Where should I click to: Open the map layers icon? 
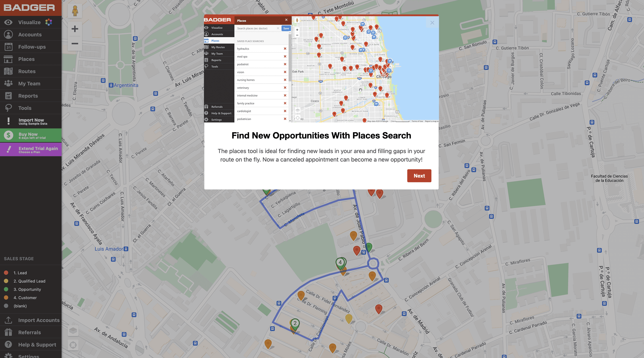(x=73, y=330)
